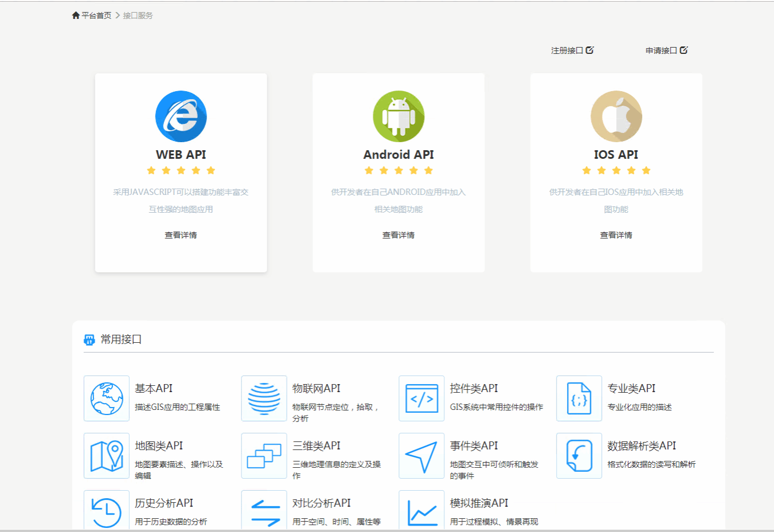
Task: Click the stacked windows icon for 三维类API
Action: (264, 456)
